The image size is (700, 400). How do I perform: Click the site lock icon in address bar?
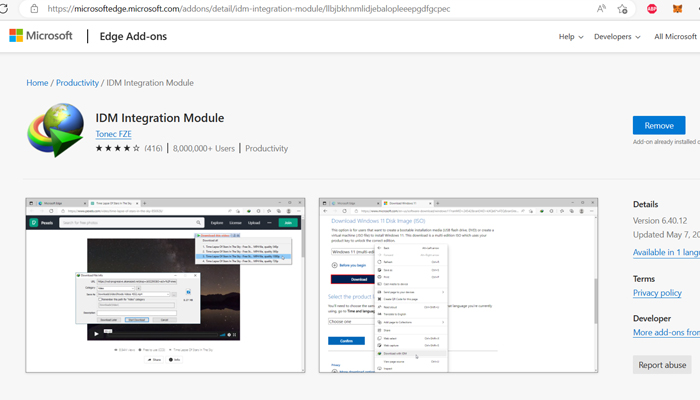[34, 8]
